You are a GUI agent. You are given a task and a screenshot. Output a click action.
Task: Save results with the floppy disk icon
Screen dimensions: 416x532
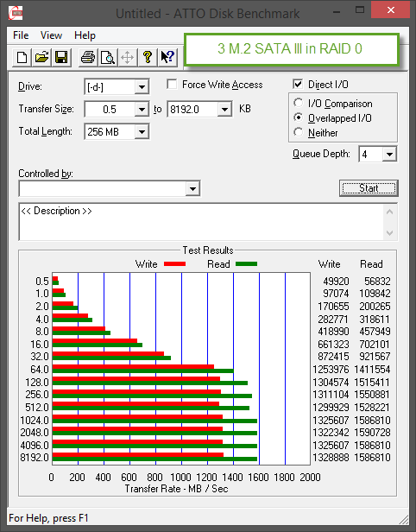(x=61, y=57)
